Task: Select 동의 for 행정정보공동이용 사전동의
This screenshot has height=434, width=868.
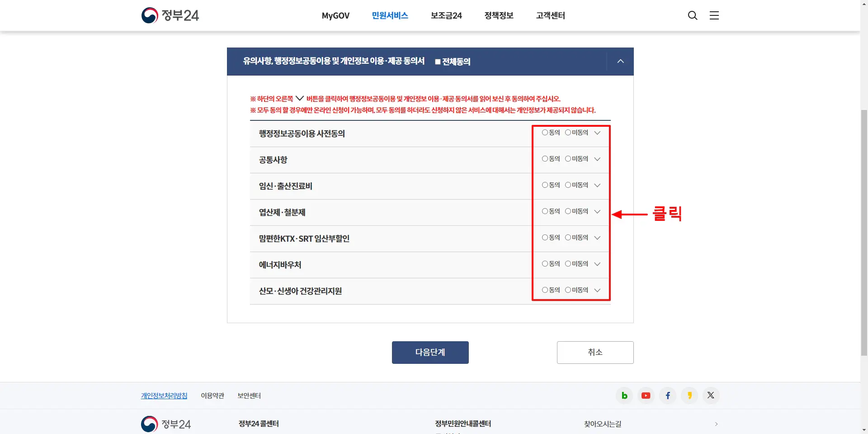Action: (545, 133)
